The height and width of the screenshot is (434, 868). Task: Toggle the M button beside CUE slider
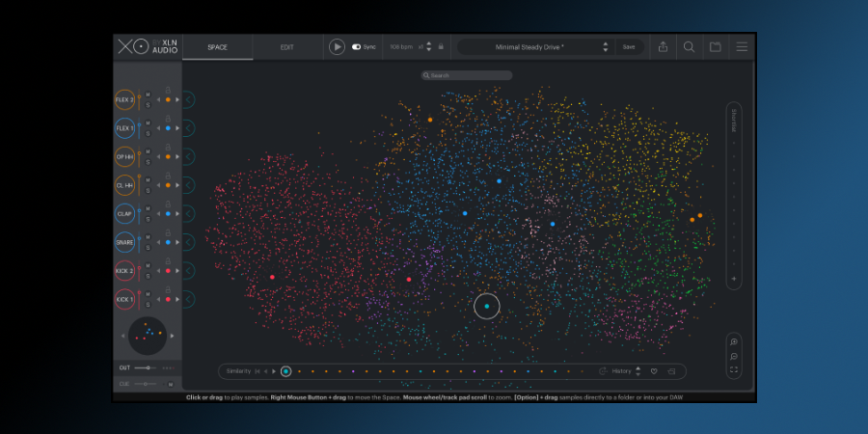coord(171,384)
